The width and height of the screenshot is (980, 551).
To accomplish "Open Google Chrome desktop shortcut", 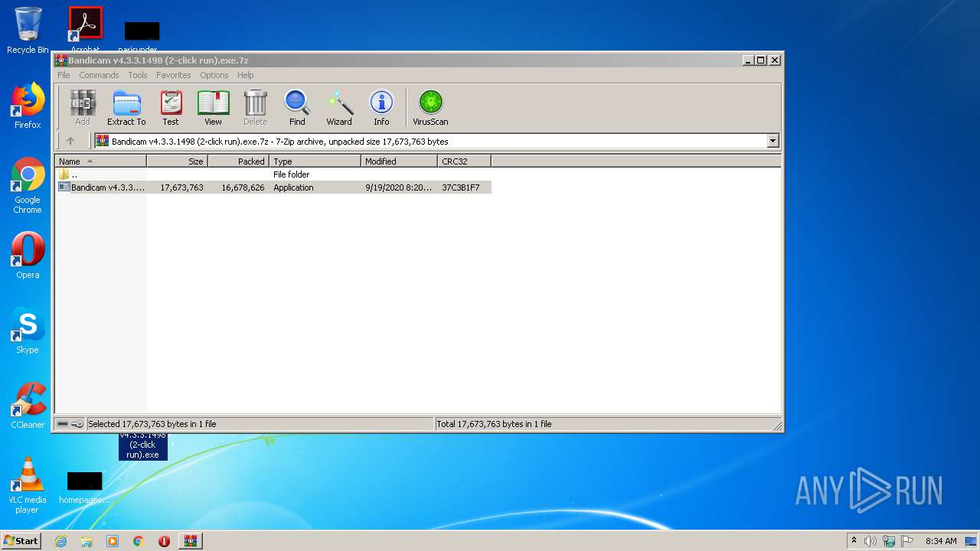I will pyautogui.click(x=28, y=186).
